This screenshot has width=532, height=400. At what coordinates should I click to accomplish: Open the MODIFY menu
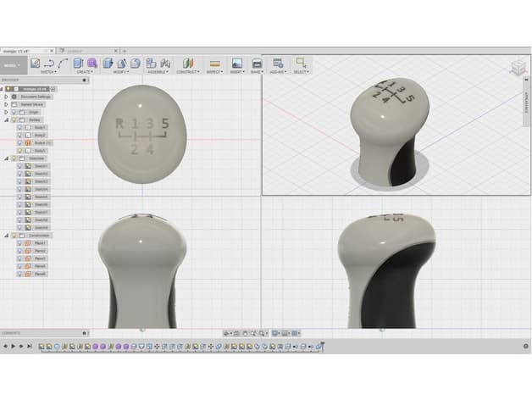coord(121,72)
